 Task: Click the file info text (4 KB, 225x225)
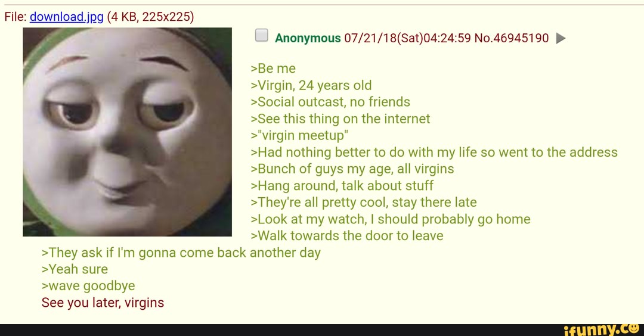pyautogui.click(x=150, y=17)
